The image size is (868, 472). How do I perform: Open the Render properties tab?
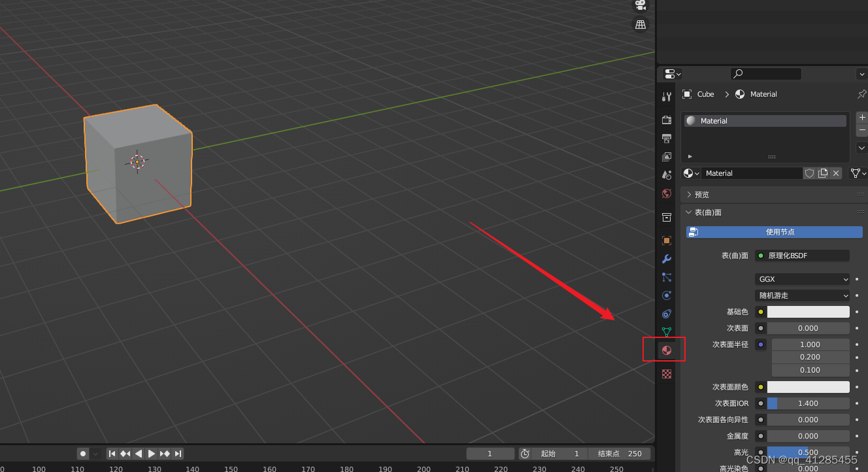667,120
